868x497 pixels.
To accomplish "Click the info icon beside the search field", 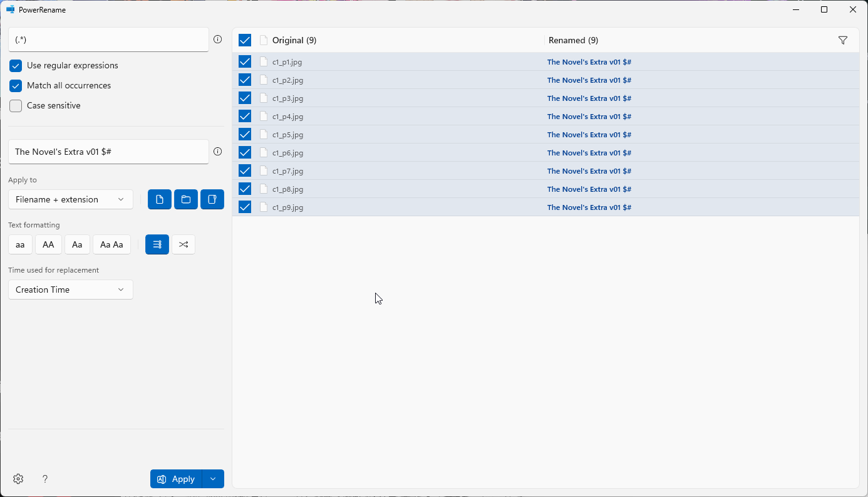I will [217, 39].
